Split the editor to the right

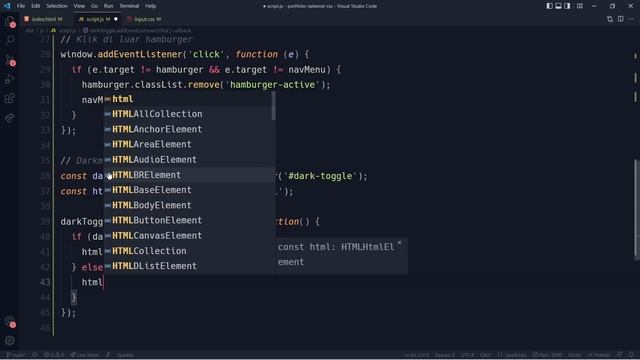pyautogui.click(x=620, y=19)
